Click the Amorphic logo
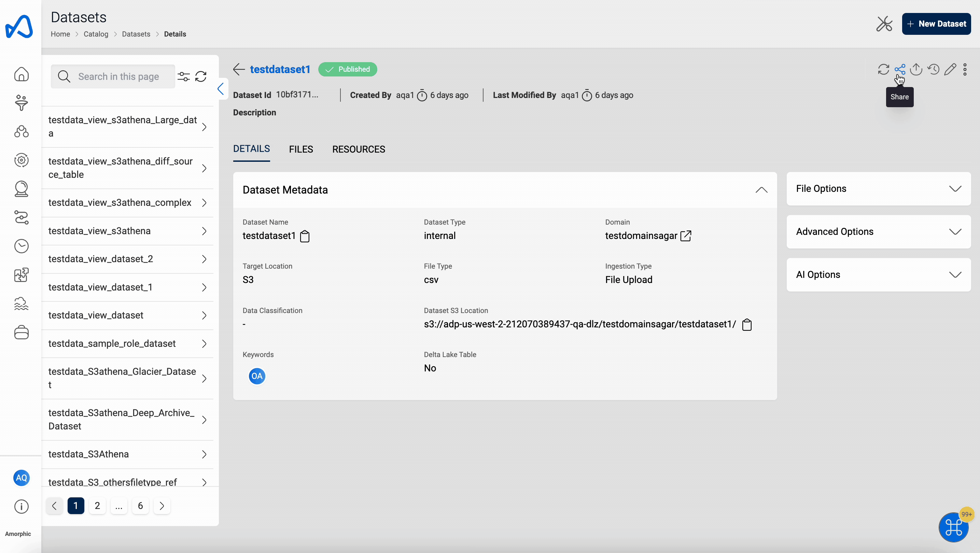This screenshot has width=980, height=553. pyautogui.click(x=19, y=27)
